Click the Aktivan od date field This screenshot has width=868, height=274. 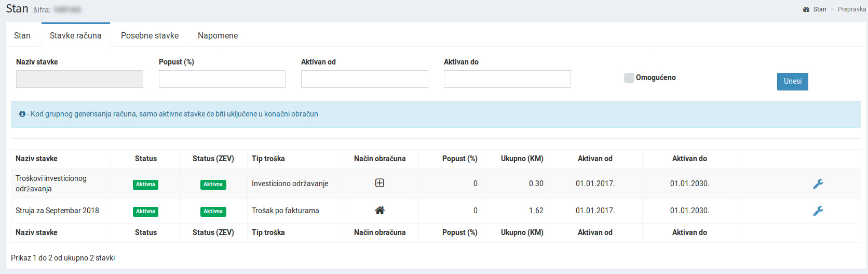click(x=364, y=79)
